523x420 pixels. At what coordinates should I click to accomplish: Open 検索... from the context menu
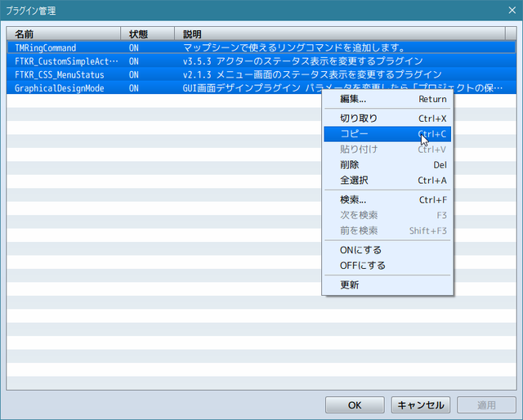[387, 200]
